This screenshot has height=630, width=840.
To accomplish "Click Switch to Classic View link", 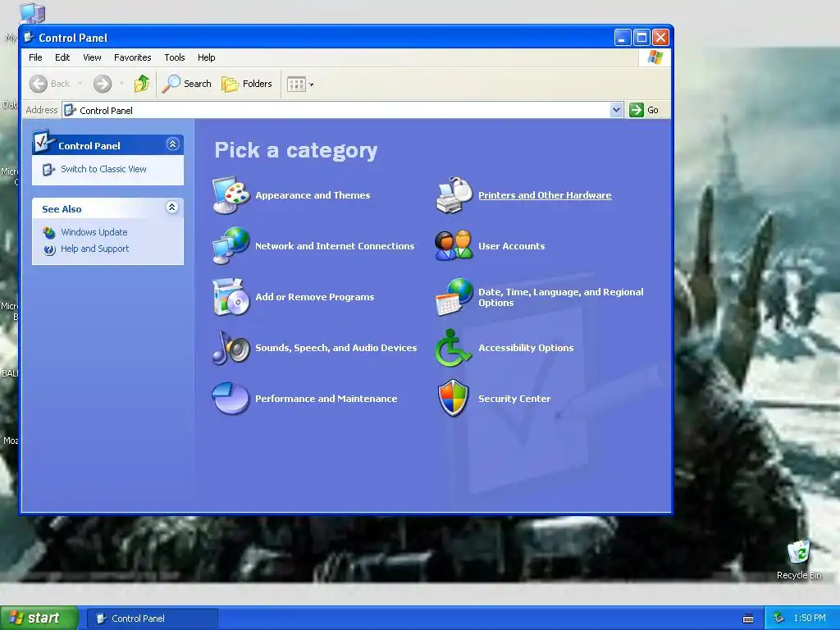I will pyautogui.click(x=103, y=169).
